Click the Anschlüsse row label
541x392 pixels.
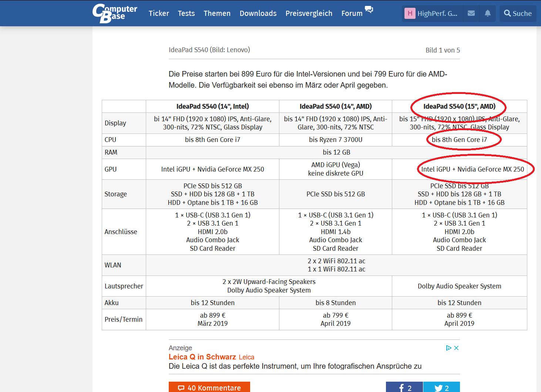click(x=121, y=232)
